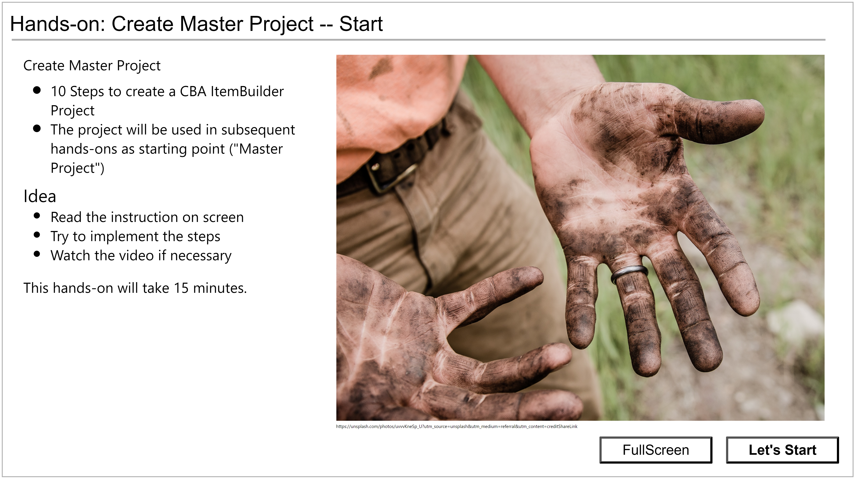Click the Idea heading

[x=39, y=196]
